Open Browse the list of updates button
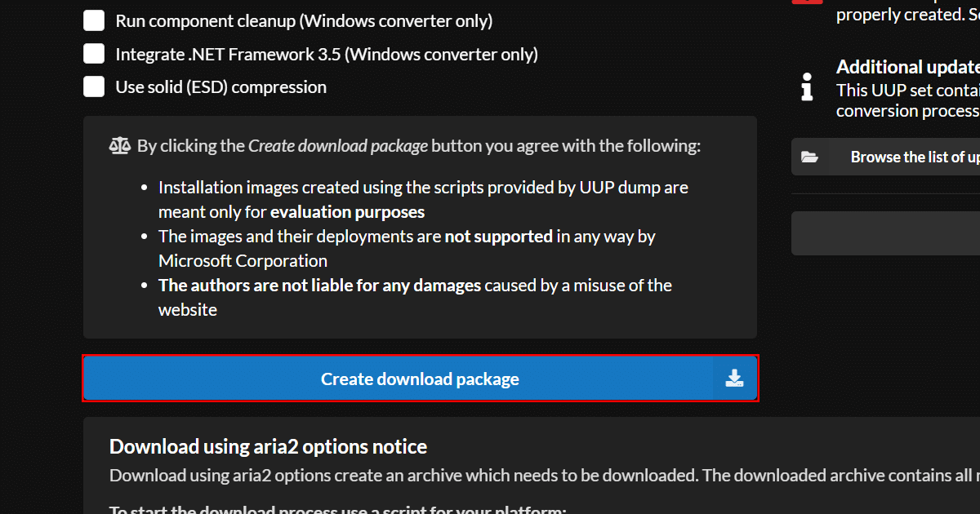Viewport: 980px width, 514px height. point(906,157)
